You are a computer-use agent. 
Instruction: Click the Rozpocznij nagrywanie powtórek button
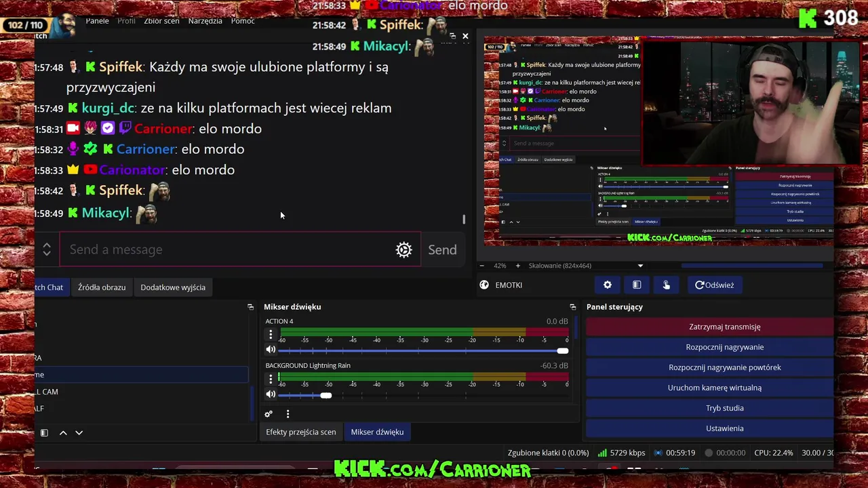[710, 367]
